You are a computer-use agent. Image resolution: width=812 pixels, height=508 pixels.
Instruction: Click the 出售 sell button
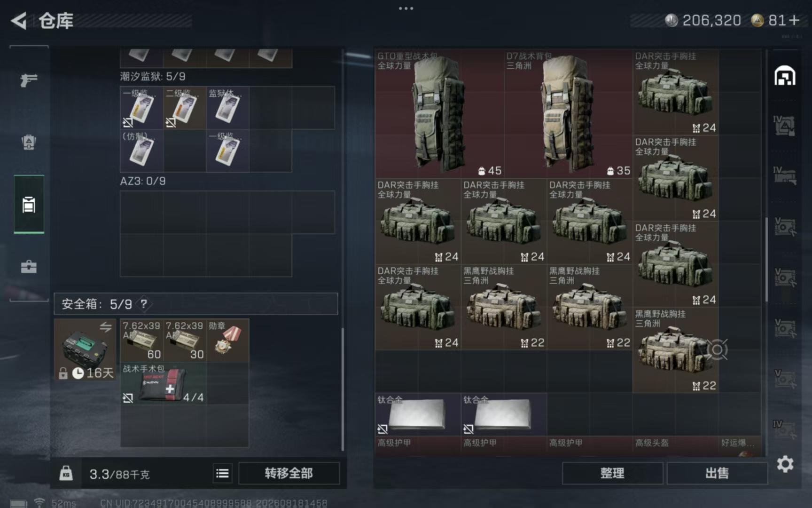tap(717, 473)
